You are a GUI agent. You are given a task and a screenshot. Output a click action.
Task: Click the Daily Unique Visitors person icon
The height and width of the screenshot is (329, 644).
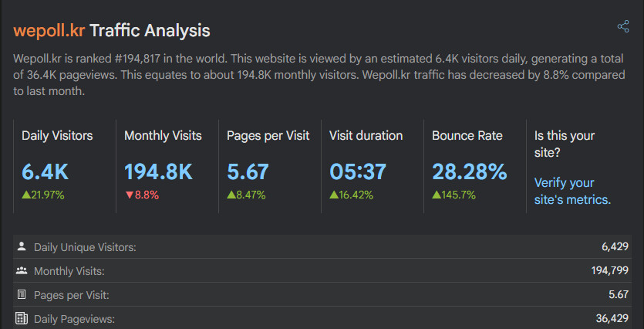22,246
